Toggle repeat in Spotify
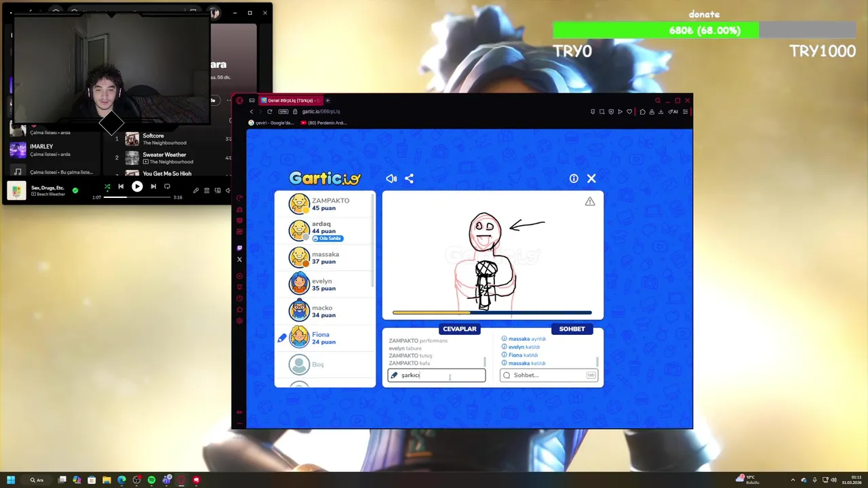Image resolution: width=868 pixels, height=488 pixels. pyautogui.click(x=167, y=186)
